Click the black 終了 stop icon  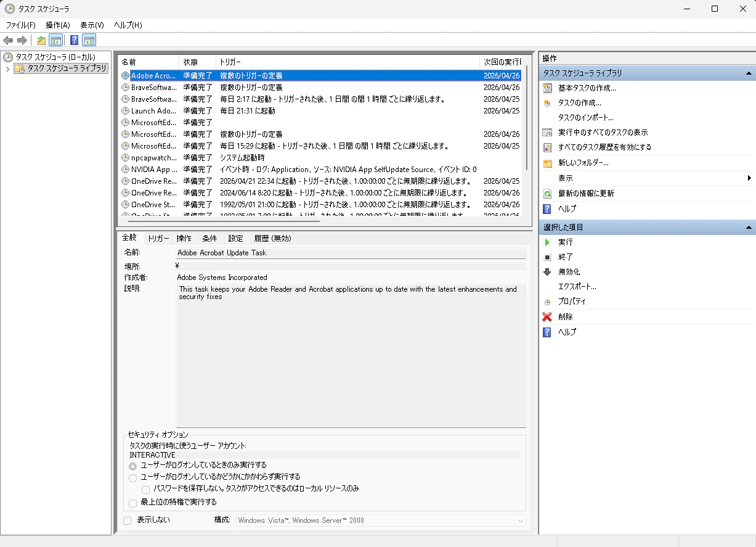(547, 257)
